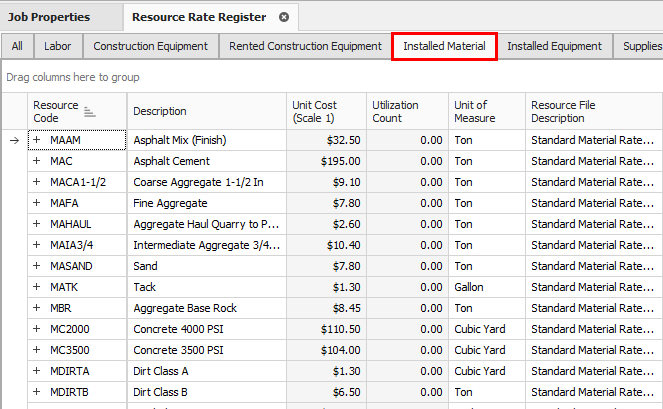Expand the MASAND row
The height and width of the screenshot is (409, 663).
[37, 266]
